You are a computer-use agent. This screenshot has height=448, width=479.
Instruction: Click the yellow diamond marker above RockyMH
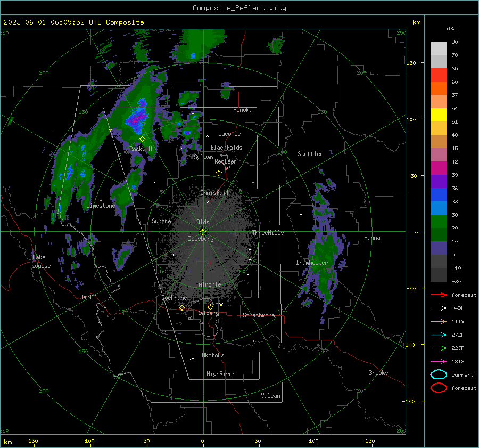point(142,139)
